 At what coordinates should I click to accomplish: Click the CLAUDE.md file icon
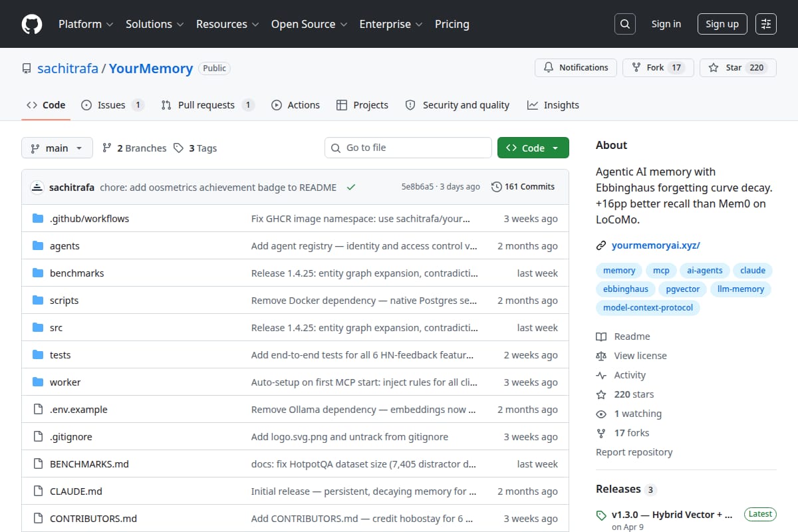38,491
